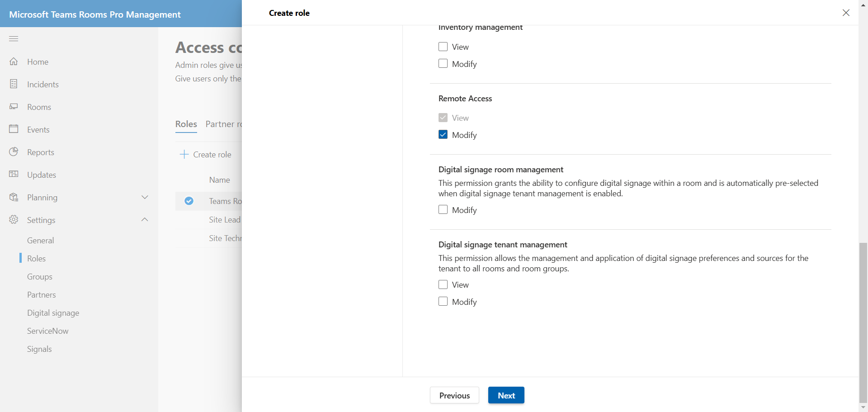The height and width of the screenshot is (412, 868).
Task: Click the Next button
Action: point(506,395)
